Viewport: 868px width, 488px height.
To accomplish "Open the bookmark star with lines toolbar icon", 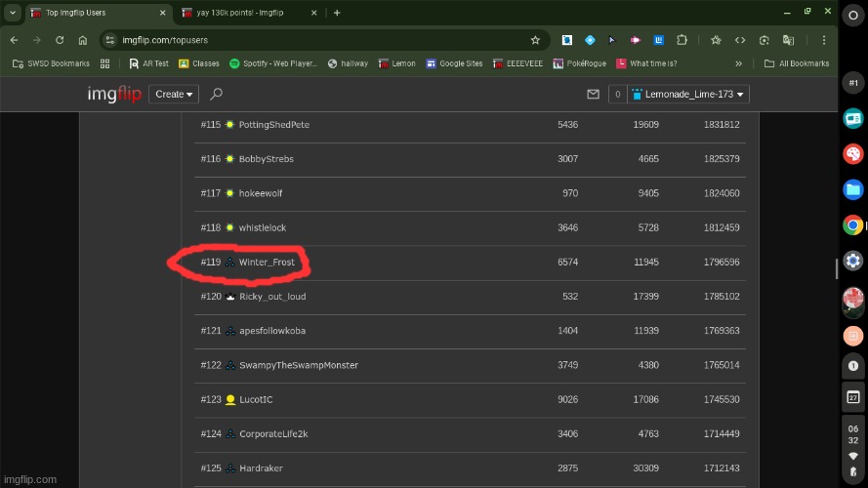I will click(716, 40).
